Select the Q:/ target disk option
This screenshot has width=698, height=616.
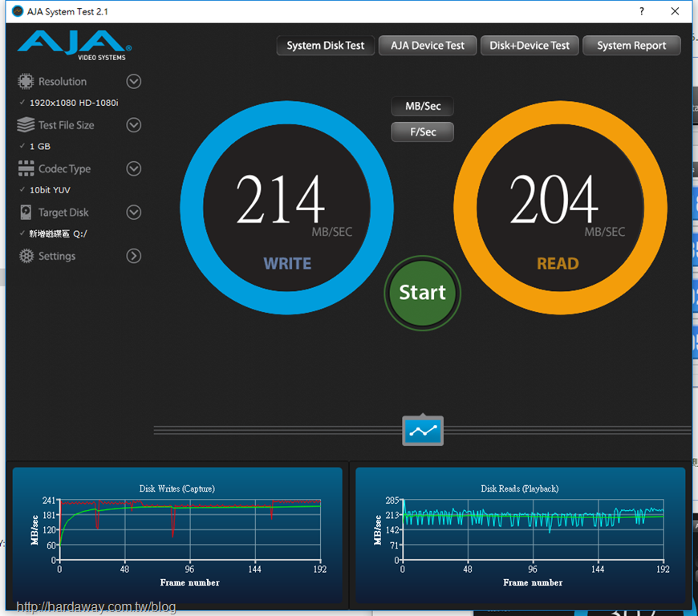59,233
